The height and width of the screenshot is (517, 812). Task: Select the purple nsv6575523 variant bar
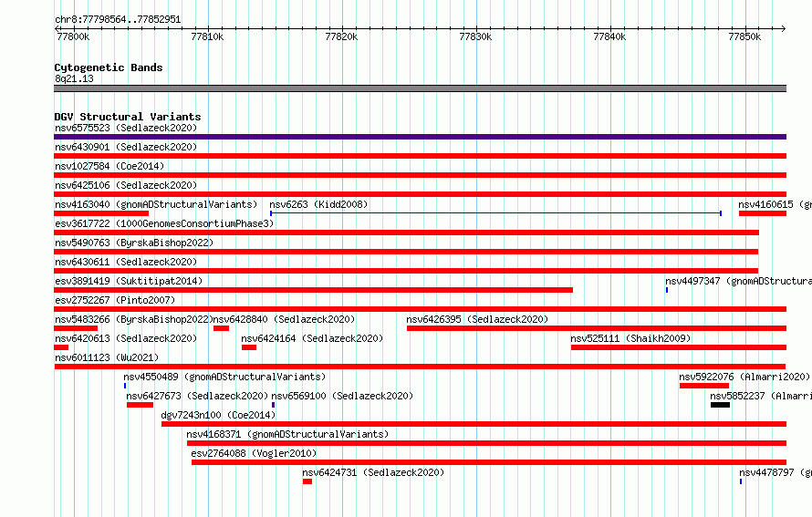[x=420, y=137]
